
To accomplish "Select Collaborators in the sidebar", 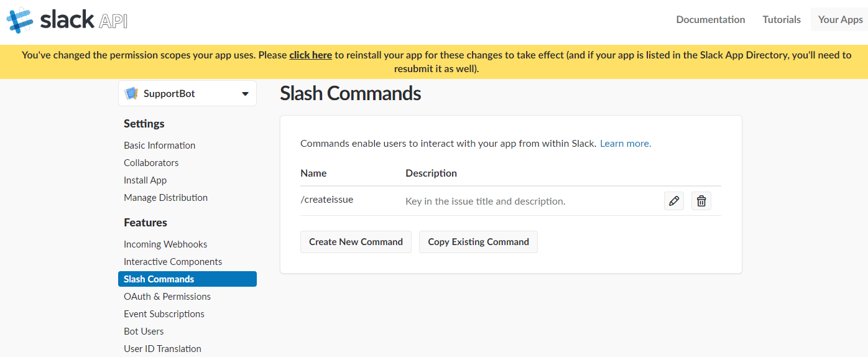I will click(151, 163).
